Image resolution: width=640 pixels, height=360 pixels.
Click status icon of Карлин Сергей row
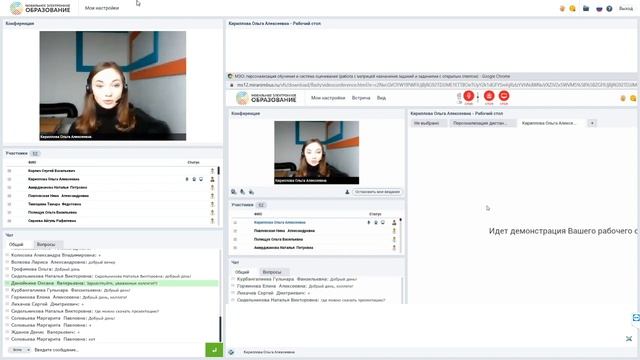(212, 171)
